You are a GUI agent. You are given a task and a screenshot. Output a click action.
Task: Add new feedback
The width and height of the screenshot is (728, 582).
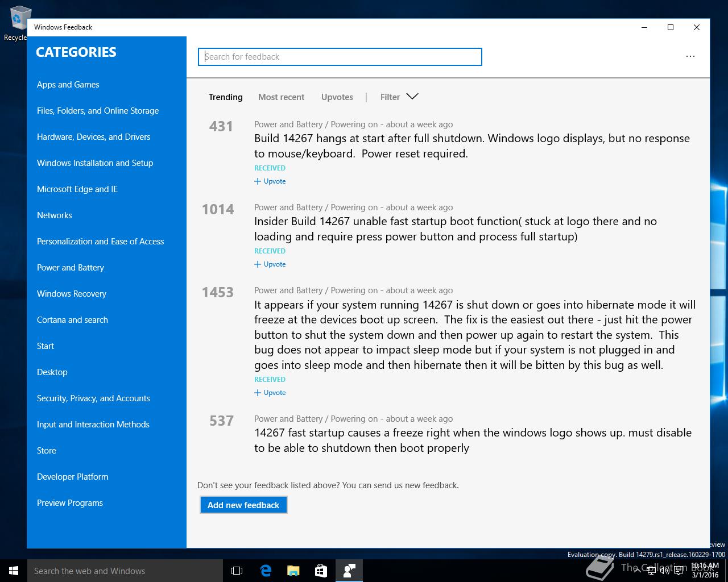243,505
